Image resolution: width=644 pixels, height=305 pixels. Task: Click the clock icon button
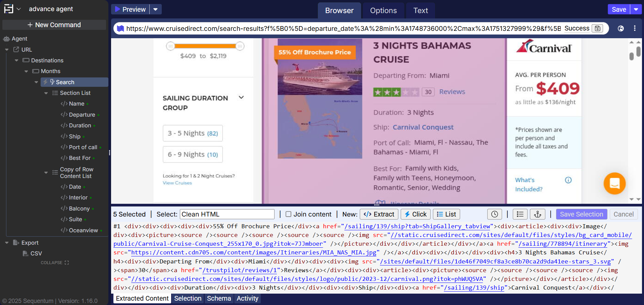[x=494, y=214]
